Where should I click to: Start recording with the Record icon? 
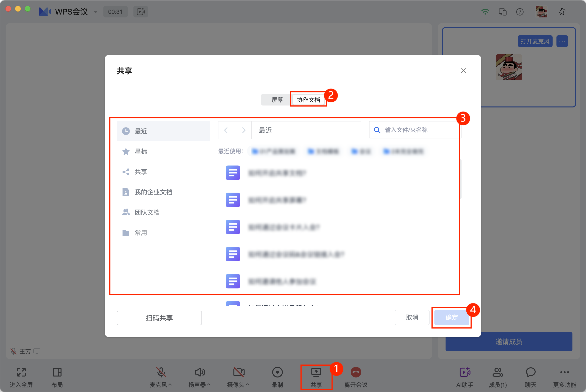point(277,372)
